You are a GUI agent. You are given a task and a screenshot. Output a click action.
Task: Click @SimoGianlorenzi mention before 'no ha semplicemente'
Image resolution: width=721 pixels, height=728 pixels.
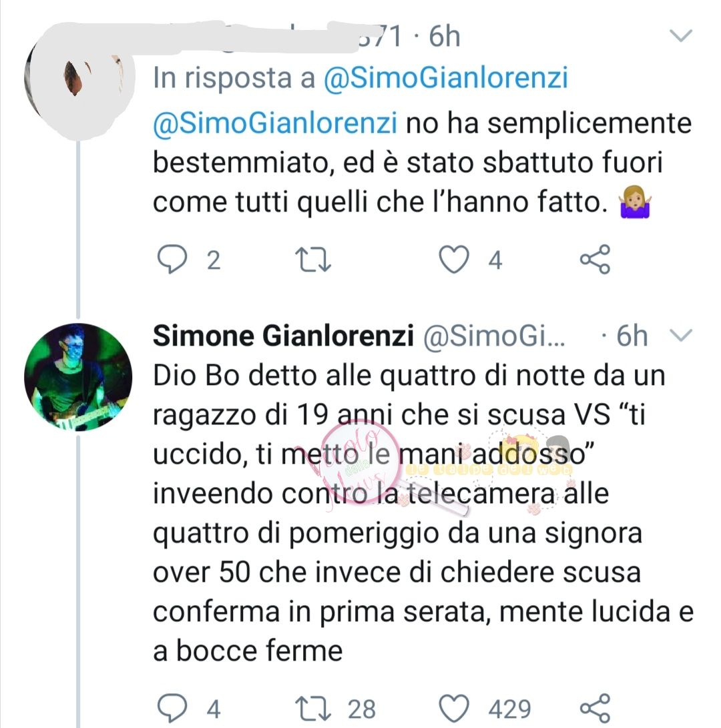[275, 123]
